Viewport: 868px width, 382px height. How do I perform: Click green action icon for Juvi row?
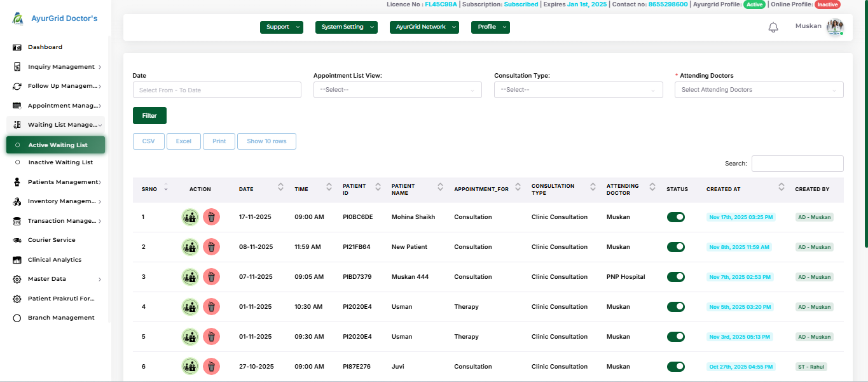(189, 367)
